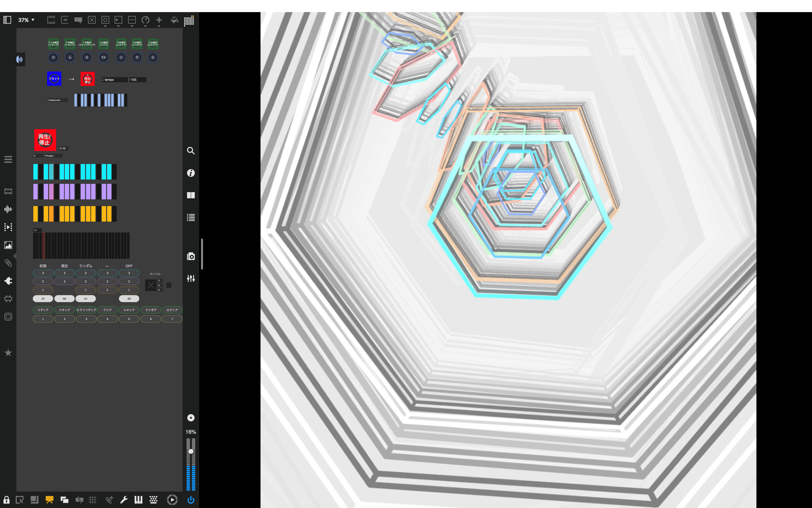The width and height of the screenshot is (812, 508).
Task: Open the inspector info icon
Action: [191, 173]
